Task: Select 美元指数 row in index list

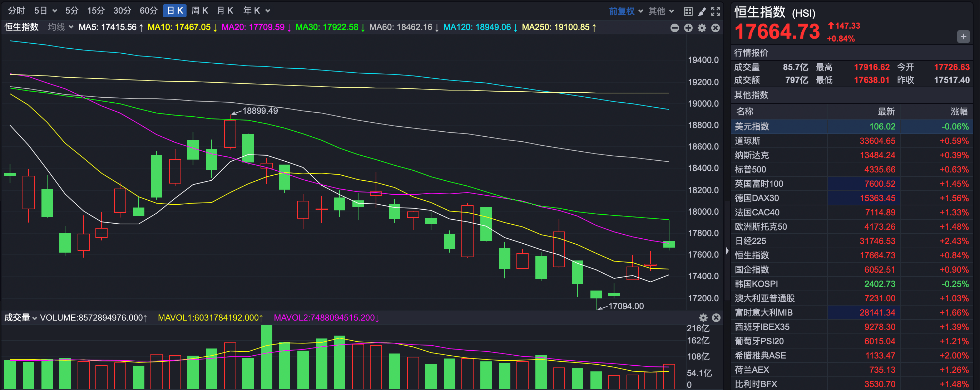Action: tap(752, 126)
